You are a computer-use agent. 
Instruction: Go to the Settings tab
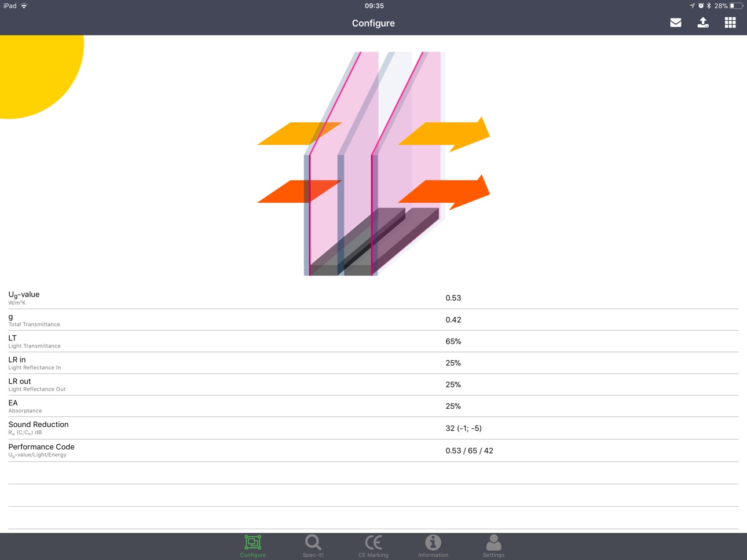pos(493,546)
